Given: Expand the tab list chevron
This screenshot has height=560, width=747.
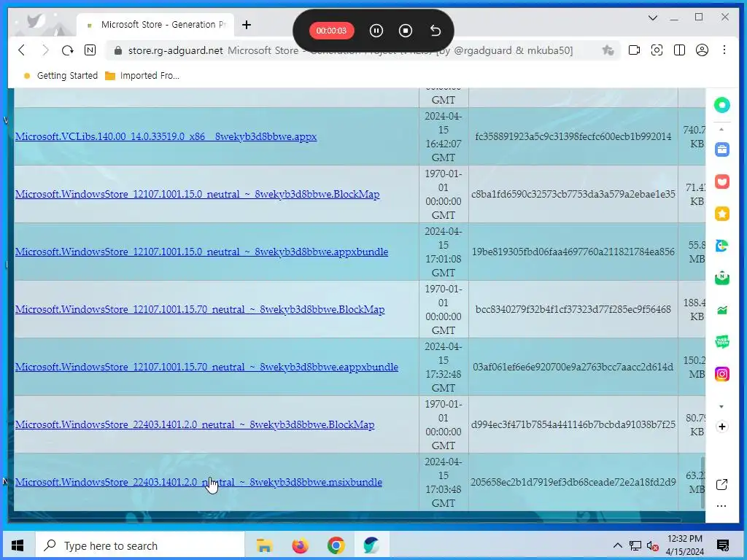Looking at the screenshot, I should coord(653,18).
